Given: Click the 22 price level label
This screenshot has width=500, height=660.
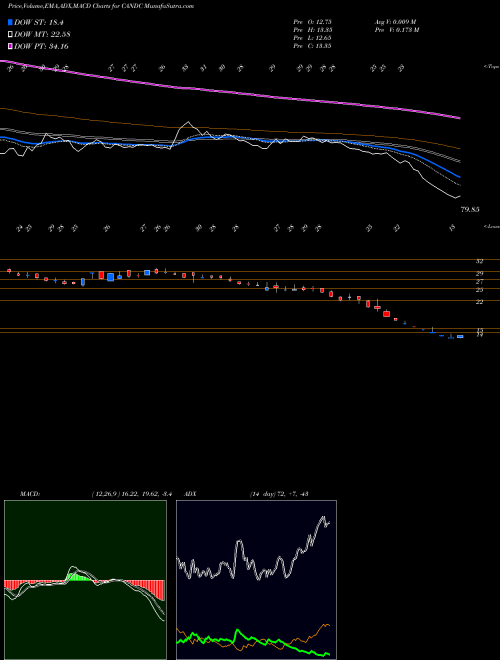Looking at the screenshot, I should (x=479, y=302).
